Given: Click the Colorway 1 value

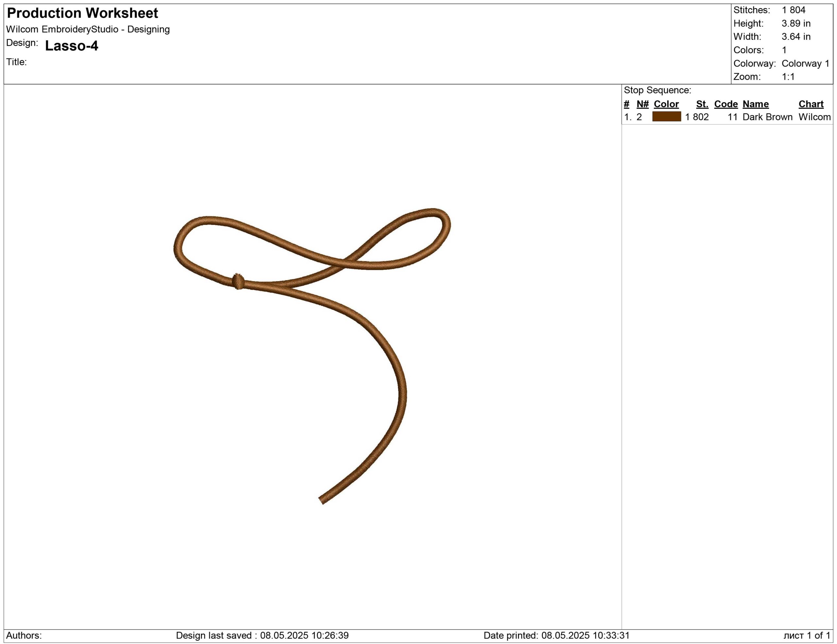Looking at the screenshot, I should coord(805,64).
